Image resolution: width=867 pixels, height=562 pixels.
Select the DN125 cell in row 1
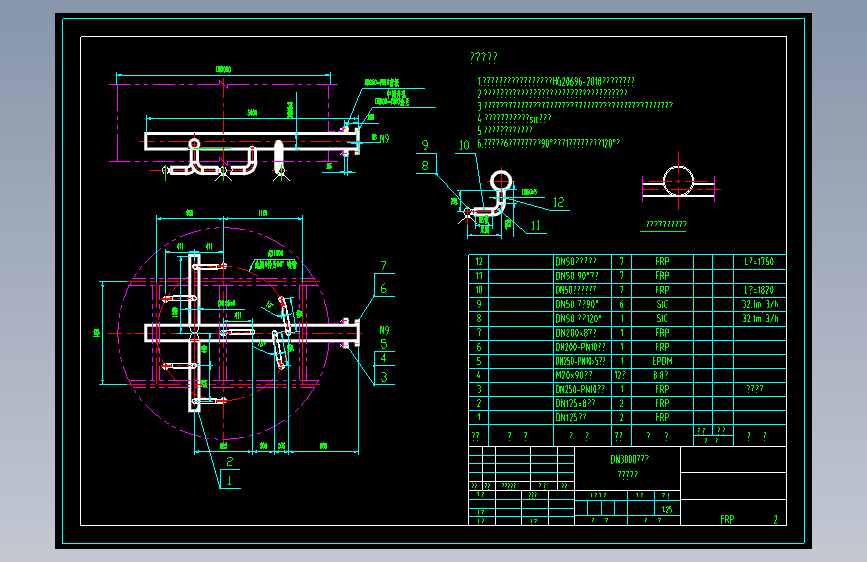click(x=571, y=417)
